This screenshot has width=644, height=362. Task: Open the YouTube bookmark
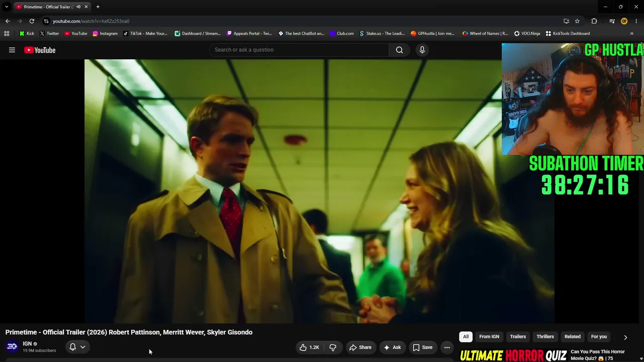pos(76,34)
